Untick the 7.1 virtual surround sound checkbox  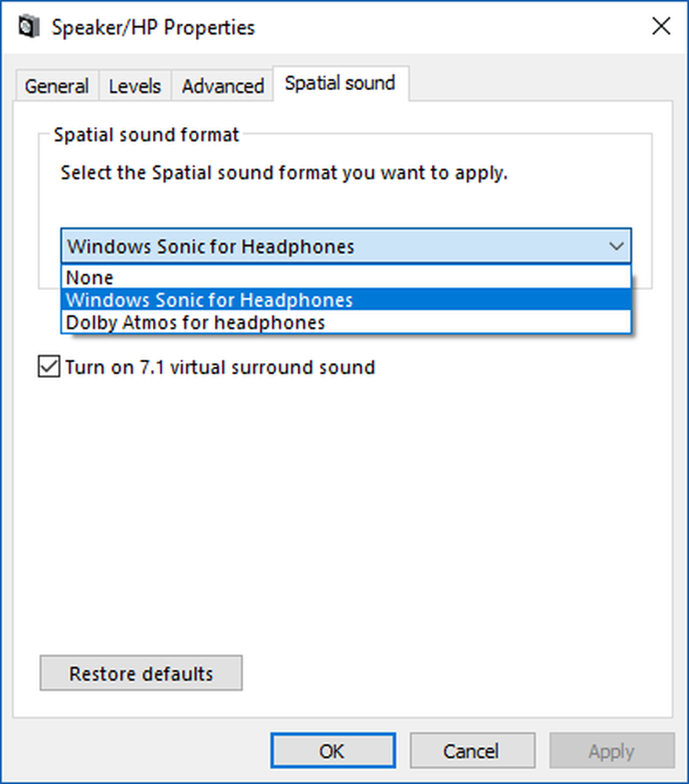49,367
